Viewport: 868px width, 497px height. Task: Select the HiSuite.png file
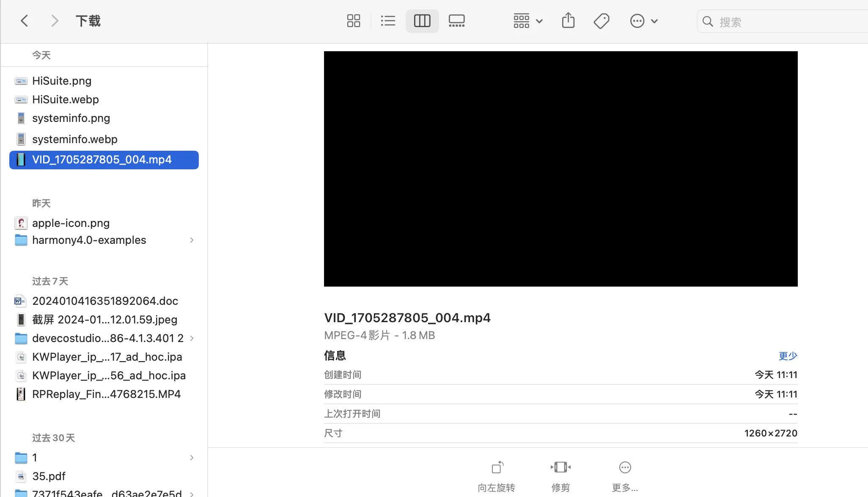tap(62, 81)
